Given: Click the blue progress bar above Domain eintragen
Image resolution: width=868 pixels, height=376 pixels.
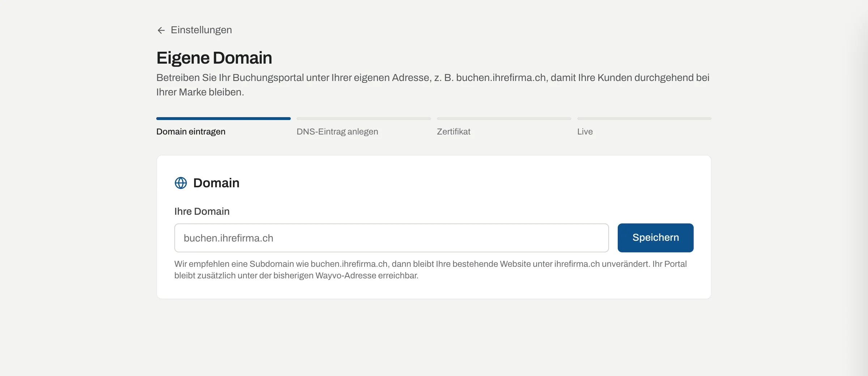Looking at the screenshot, I should pyautogui.click(x=224, y=119).
